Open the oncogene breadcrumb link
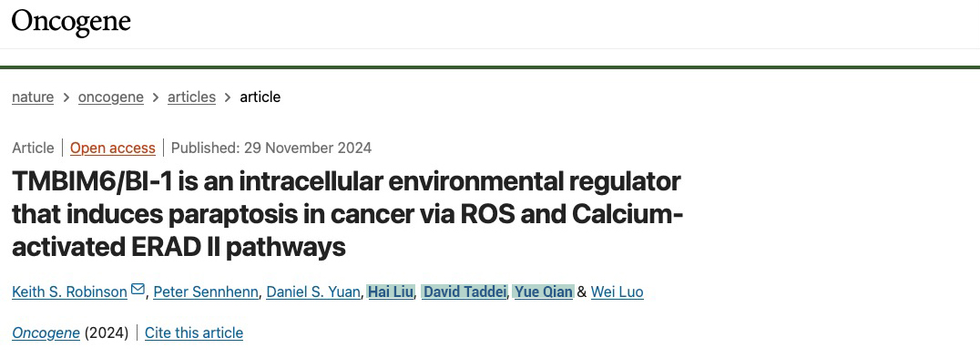Screen dimensions: 980x358 110,97
